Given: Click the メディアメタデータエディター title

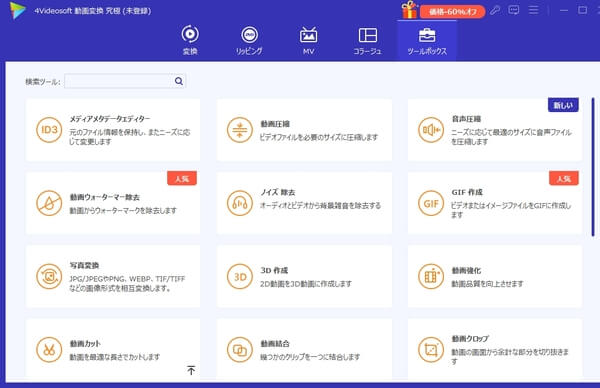Looking at the screenshot, I should point(110,119).
